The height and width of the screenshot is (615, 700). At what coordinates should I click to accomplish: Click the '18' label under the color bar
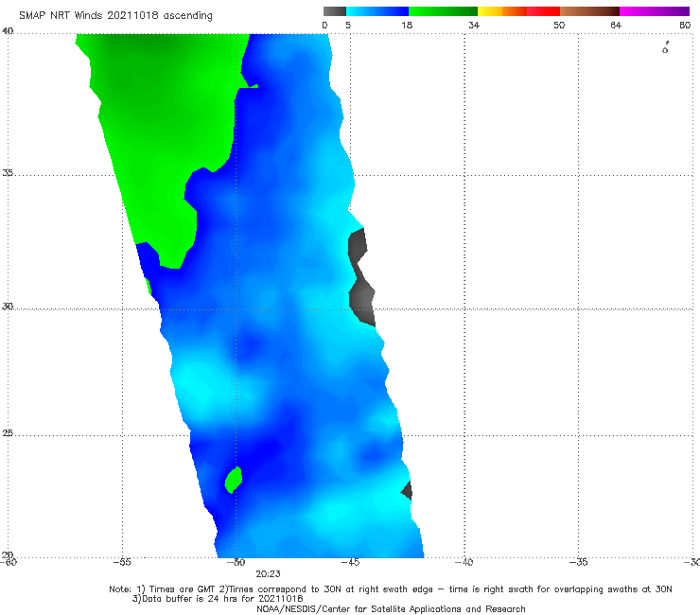(407, 26)
